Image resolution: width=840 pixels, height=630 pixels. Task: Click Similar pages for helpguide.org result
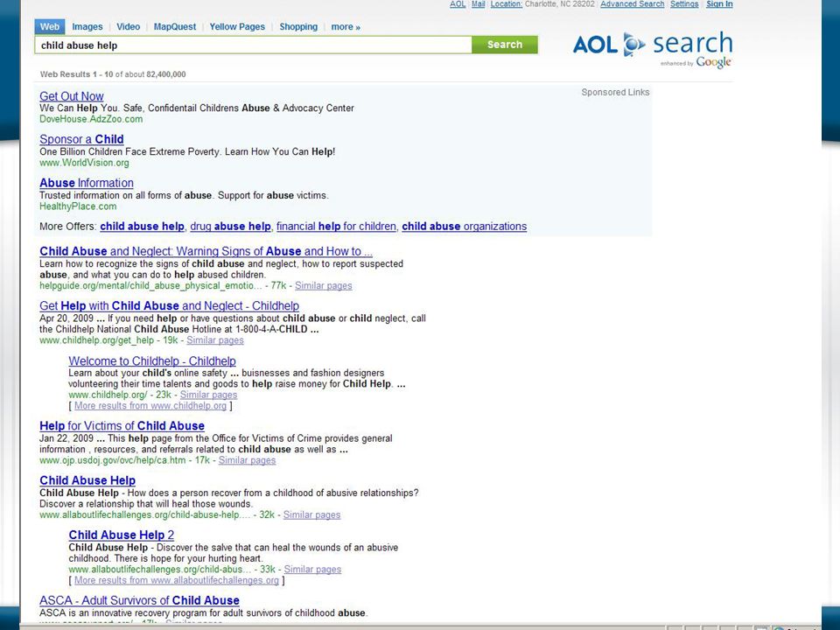pyautogui.click(x=324, y=285)
